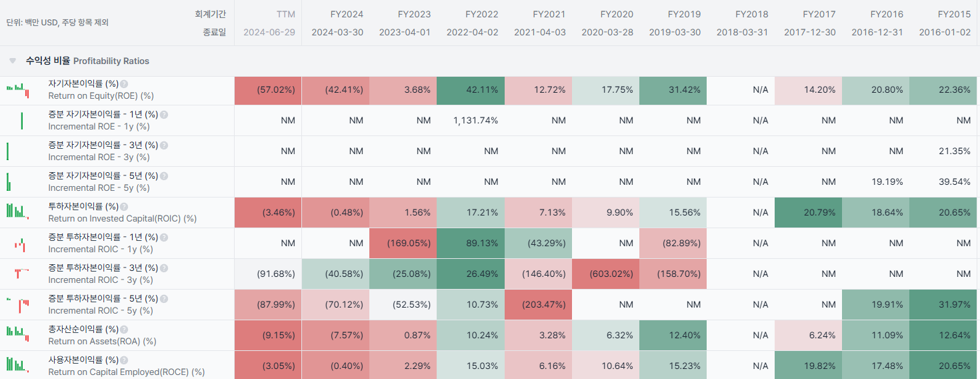Click the Incremental ROIC - 5y row label

(x=100, y=310)
